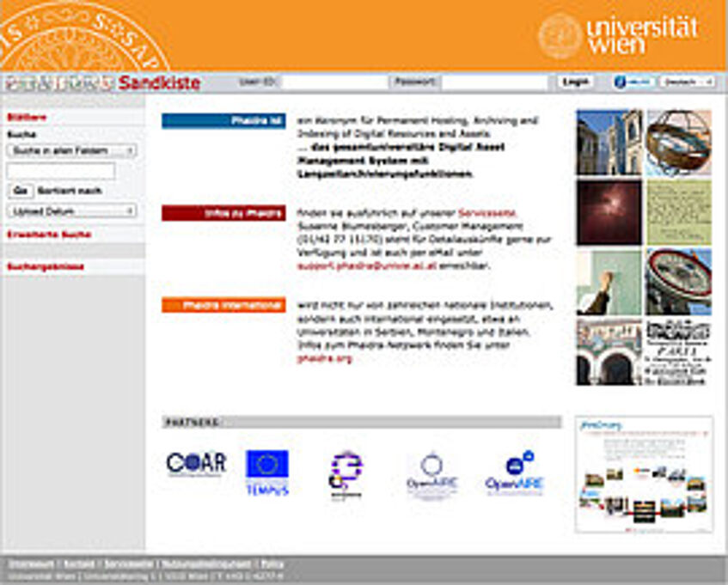The image size is (728, 585).
Task: Open the EU Tempus partner logo
Action: pyautogui.click(x=267, y=472)
